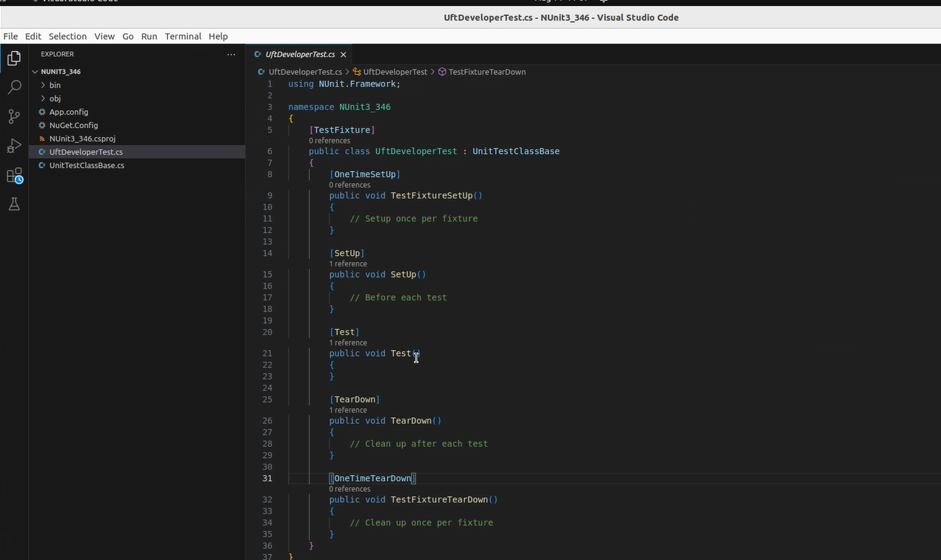Expand the obj folder
The width and height of the screenshot is (941, 560).
55,98
